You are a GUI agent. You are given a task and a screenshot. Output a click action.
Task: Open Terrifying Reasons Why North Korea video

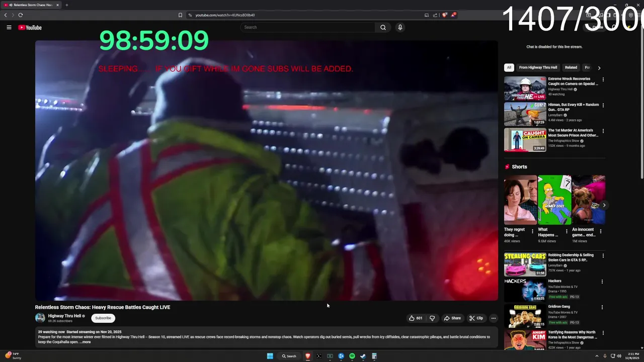(525, 340)
